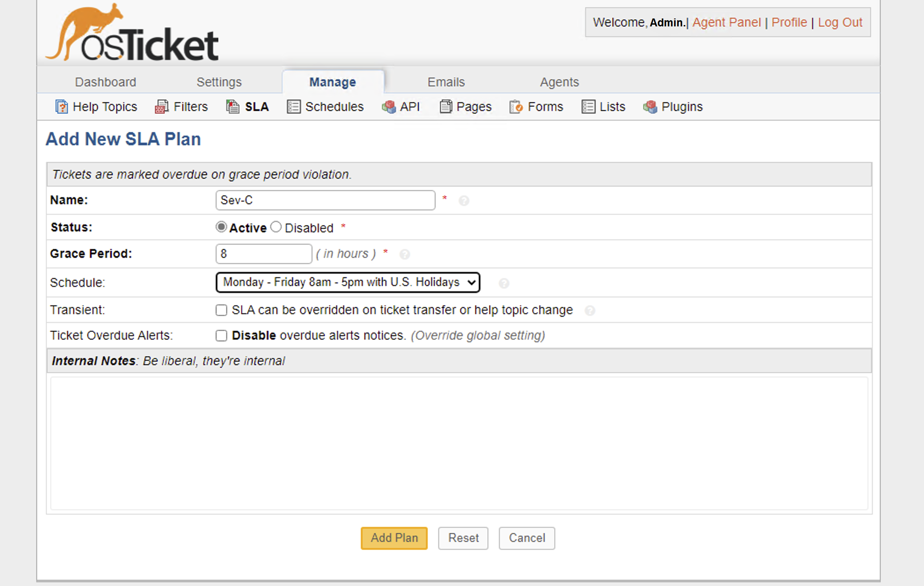Viewport: 924px width, 586px height.
Task: Click the Name input field
Action: point(326,200)
